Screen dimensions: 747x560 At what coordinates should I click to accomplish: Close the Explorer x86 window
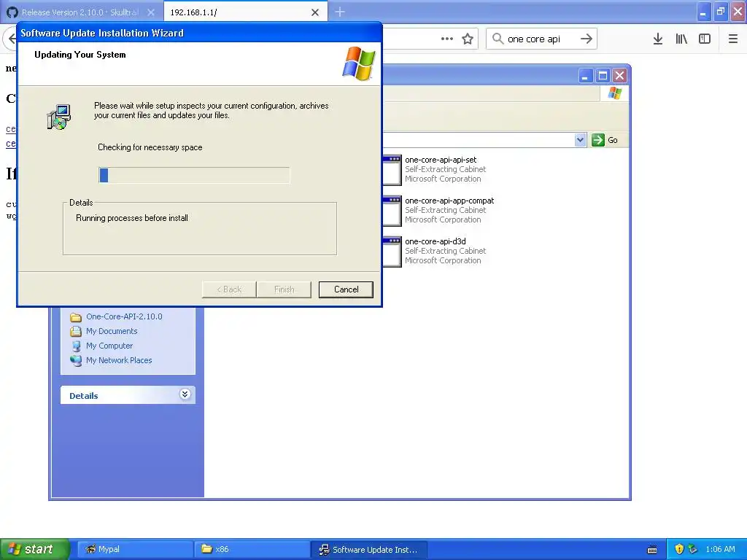[x=619, y=76]
